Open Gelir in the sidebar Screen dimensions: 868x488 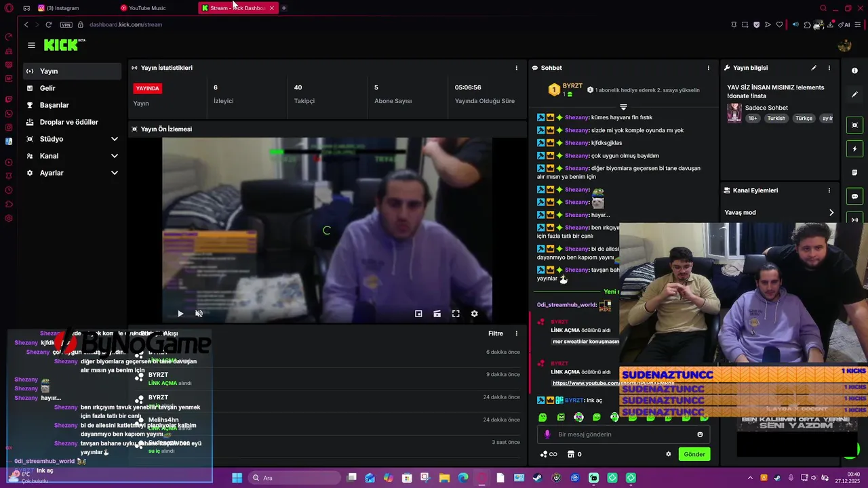pyautogui.click(x=72, y=88)
